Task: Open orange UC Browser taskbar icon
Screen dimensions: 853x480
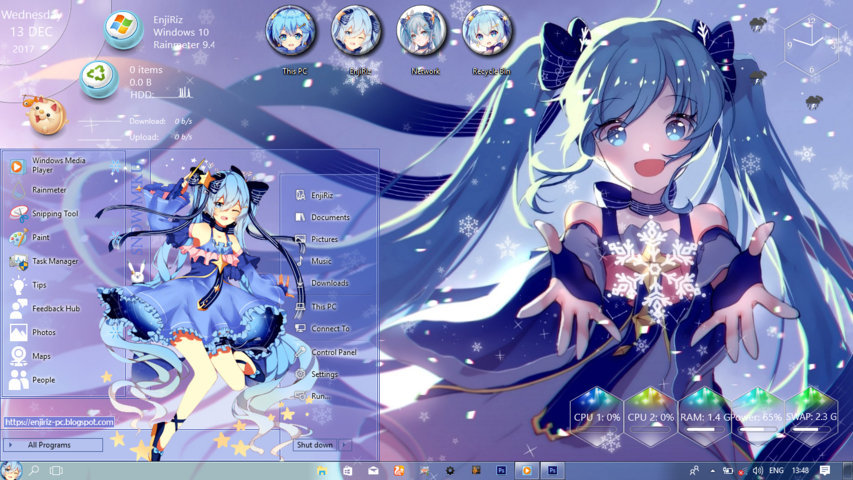Action: 399,471
